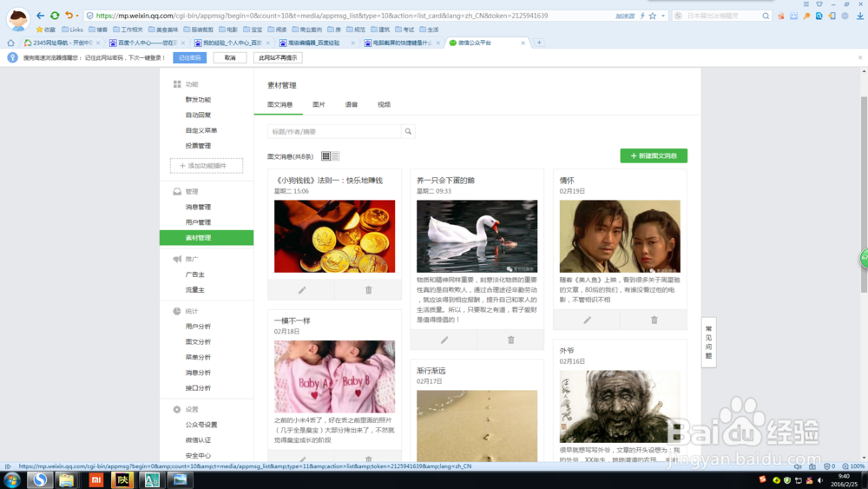This screenshot has width=868, height=489.
Task: Reload the page with green refresh icon
Action: click(x=55, y=16)
